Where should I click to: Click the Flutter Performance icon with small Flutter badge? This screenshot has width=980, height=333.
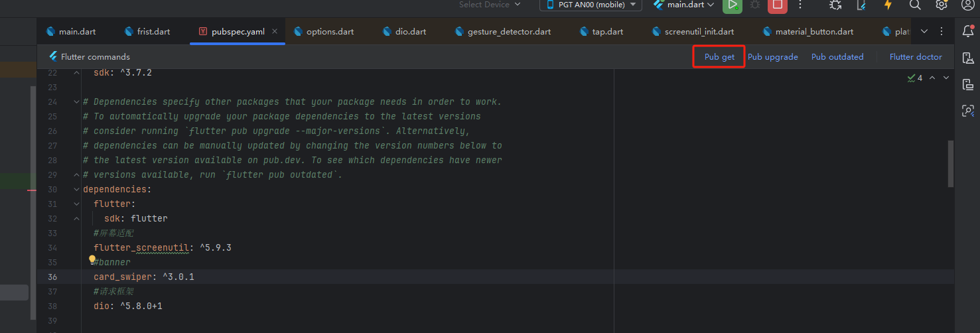tap(861, 5)
